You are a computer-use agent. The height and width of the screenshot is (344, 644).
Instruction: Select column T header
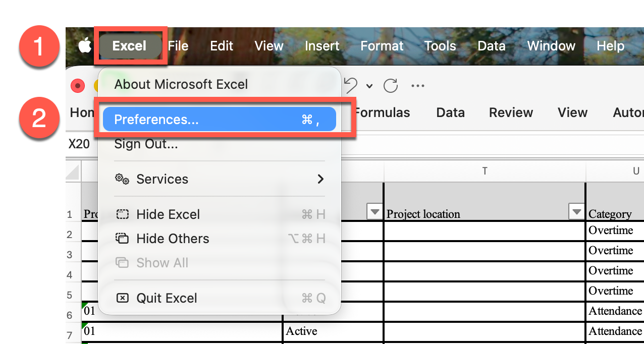485,171
